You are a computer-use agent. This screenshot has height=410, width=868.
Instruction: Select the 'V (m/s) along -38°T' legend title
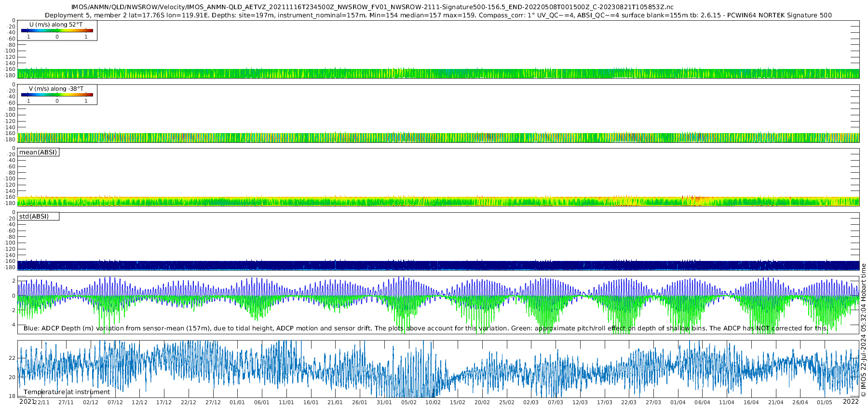(56, 89)
